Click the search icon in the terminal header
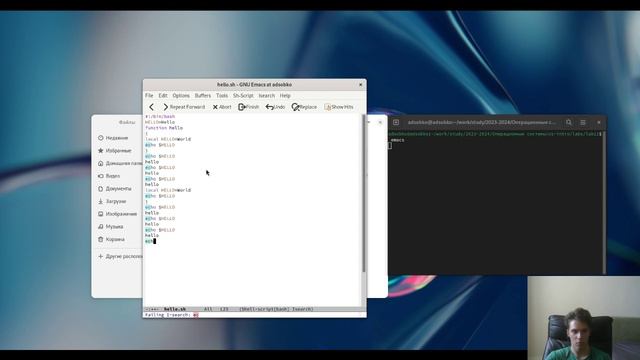This screenshot has height=360, width=640. click(569, 122)
